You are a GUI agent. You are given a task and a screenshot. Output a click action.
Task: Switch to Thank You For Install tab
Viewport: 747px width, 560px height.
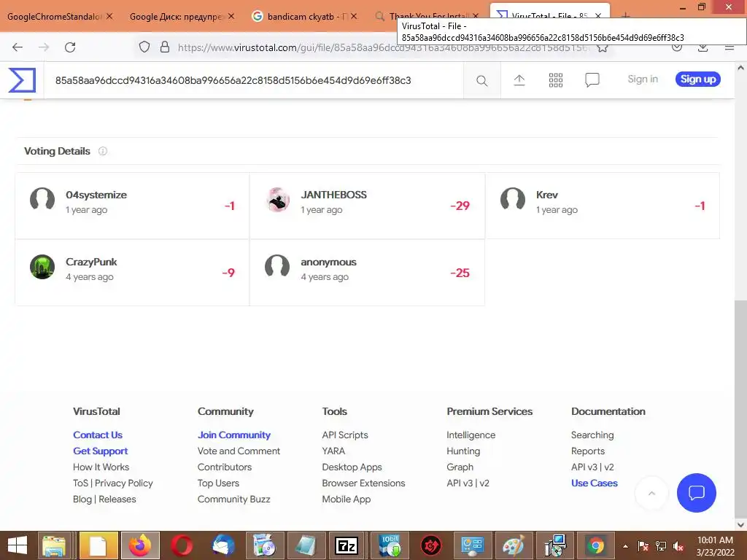click(426, 16)
